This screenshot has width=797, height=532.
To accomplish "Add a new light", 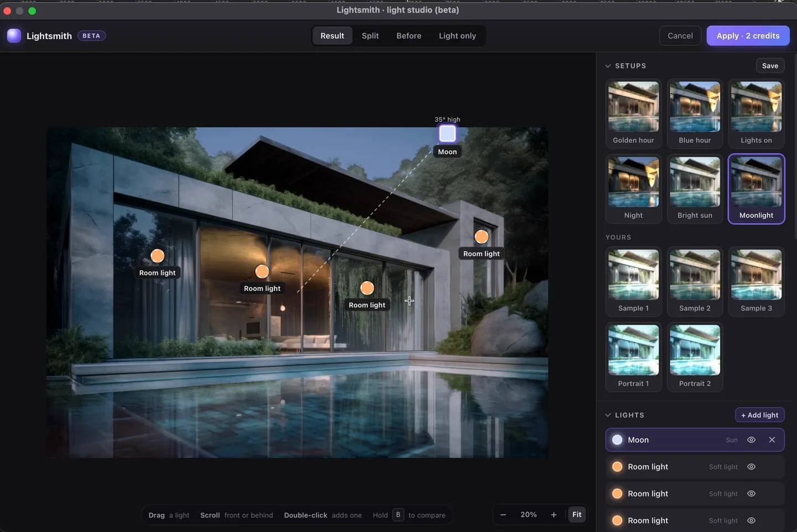I will 759,415.
